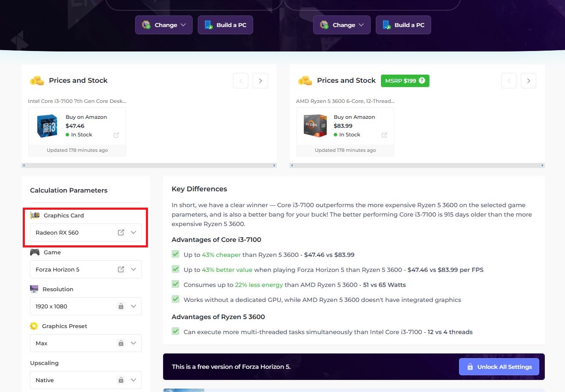565x392 pixels.
Task: Click the Graphics Card GPU icon
Action: click(35, 215)
